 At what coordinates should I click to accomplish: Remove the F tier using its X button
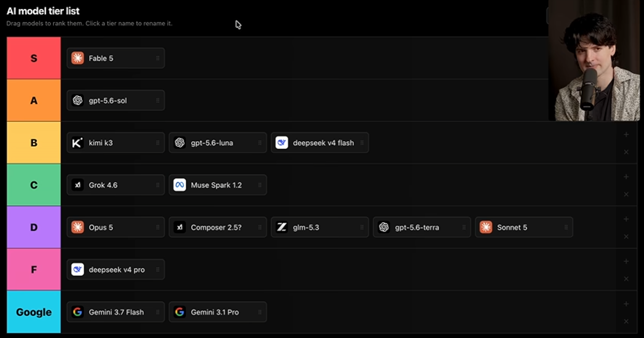pyautogui.click(x=626, y=279)
